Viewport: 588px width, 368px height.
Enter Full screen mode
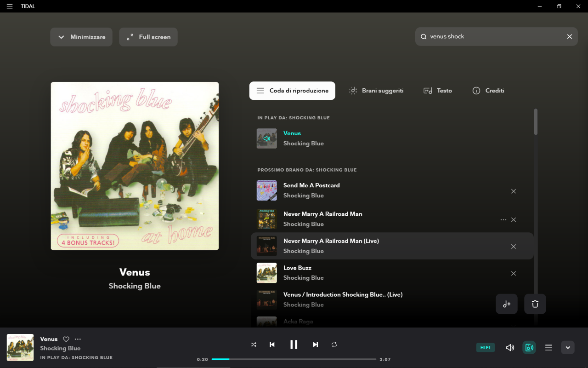coord(148,37)
